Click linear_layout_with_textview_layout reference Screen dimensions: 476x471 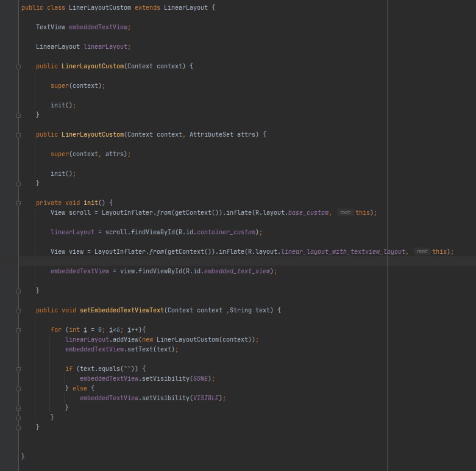(x=343, y=251)
